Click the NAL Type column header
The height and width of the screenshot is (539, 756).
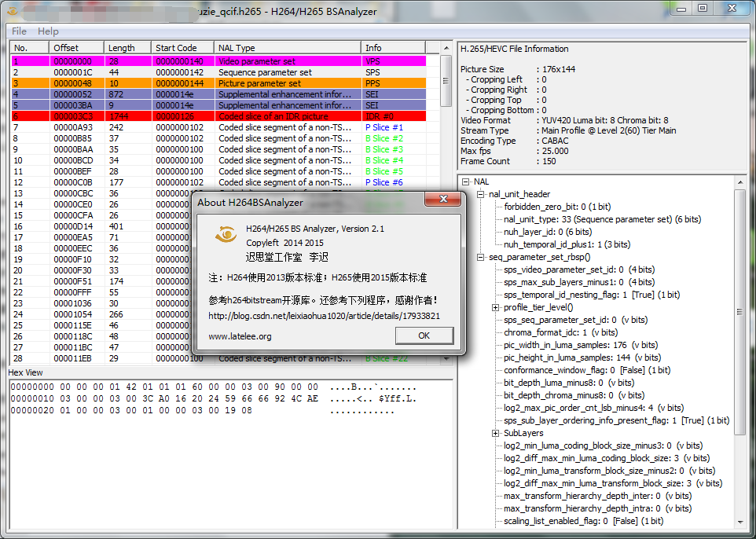288,48
